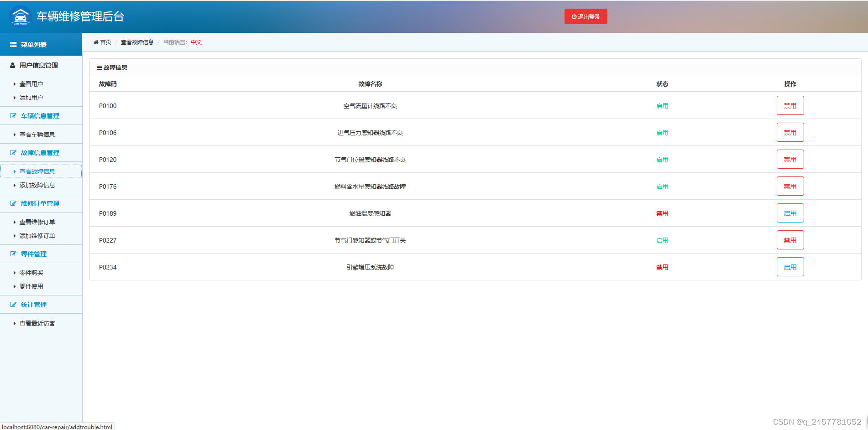Image resolution: width=868 pixels, height=430 pixels.
Task: Go to 添加用户 page
Action: [x=31, y=98]
